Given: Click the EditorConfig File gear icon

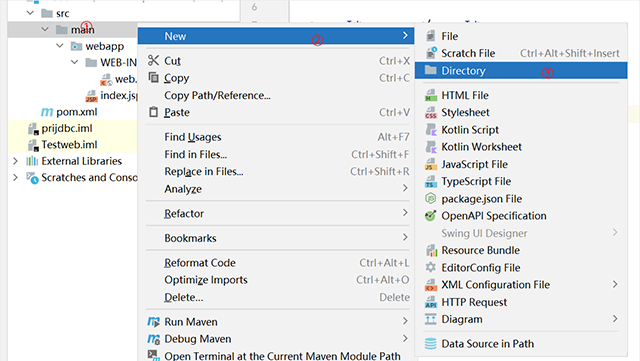Looking at the screenshot, I should [x=431, y=267].
